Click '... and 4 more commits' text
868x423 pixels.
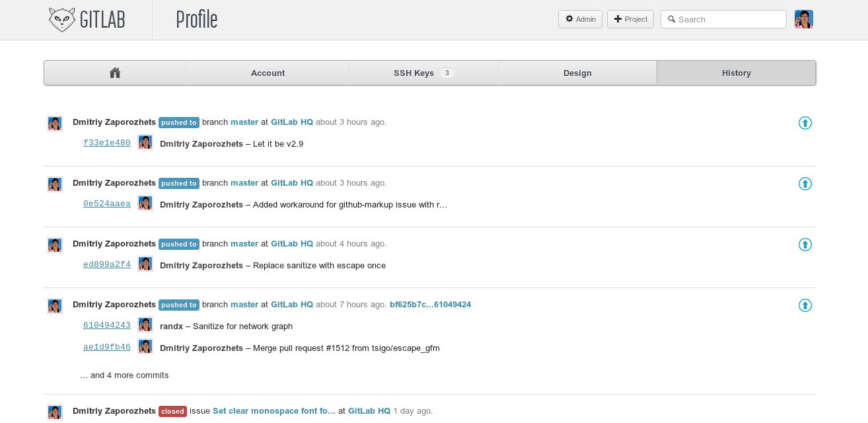tap(124, 375)
